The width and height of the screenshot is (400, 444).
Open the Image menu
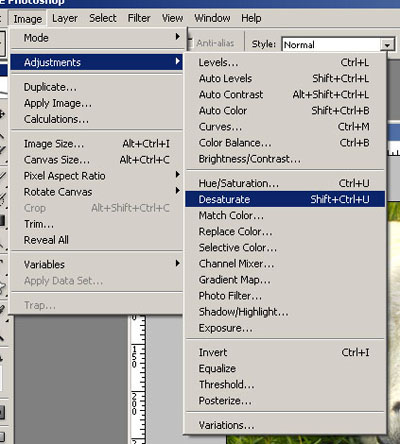28,19
